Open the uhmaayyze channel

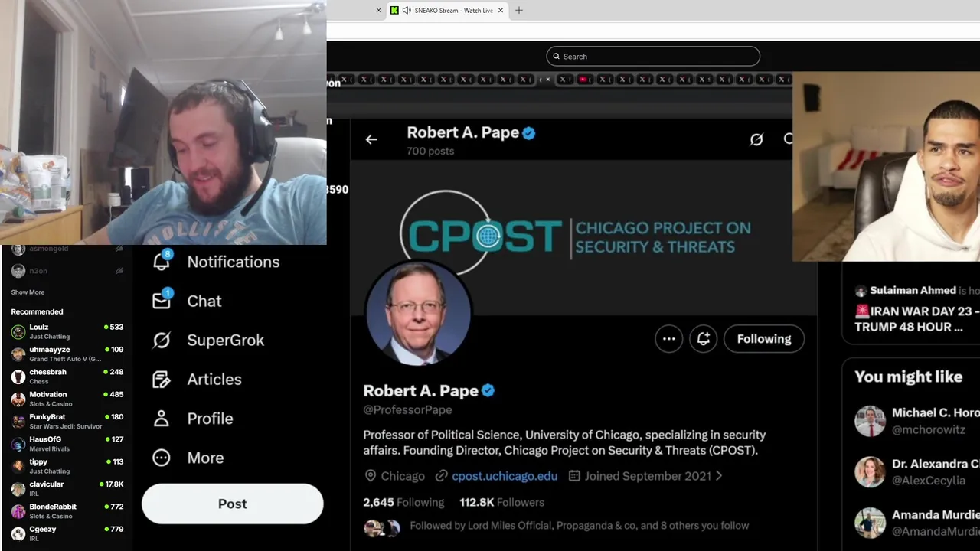[67, 354]
